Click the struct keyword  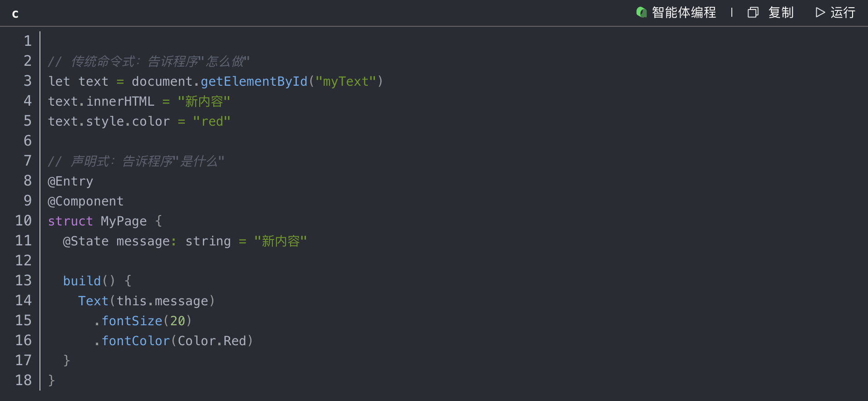70,221
